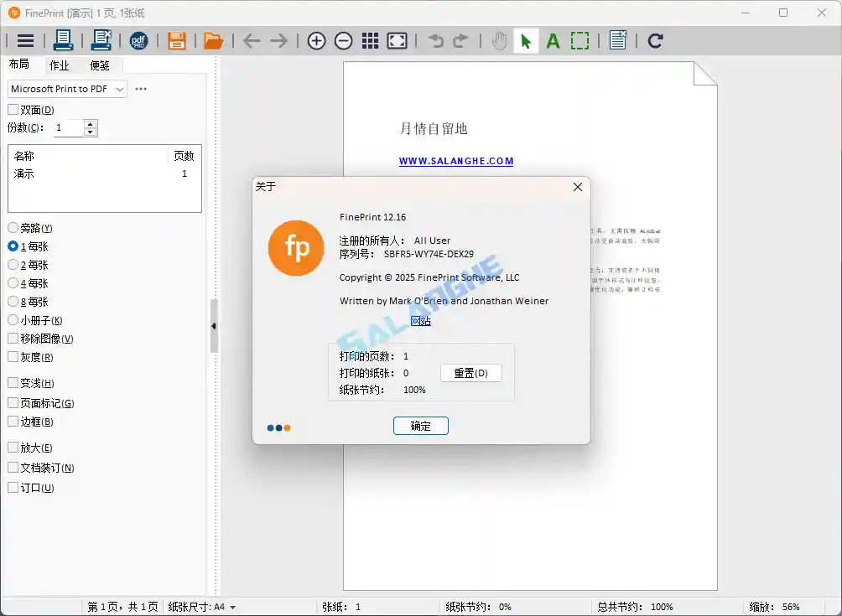Open a file with the orange folder icon
The image size is (842, 616).
(213, 40)
